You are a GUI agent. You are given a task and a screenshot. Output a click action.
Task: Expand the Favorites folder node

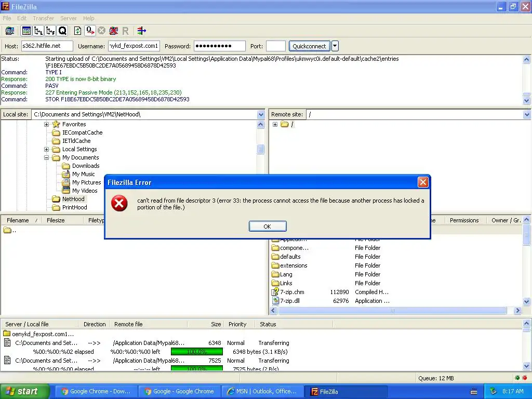(46, 125)
